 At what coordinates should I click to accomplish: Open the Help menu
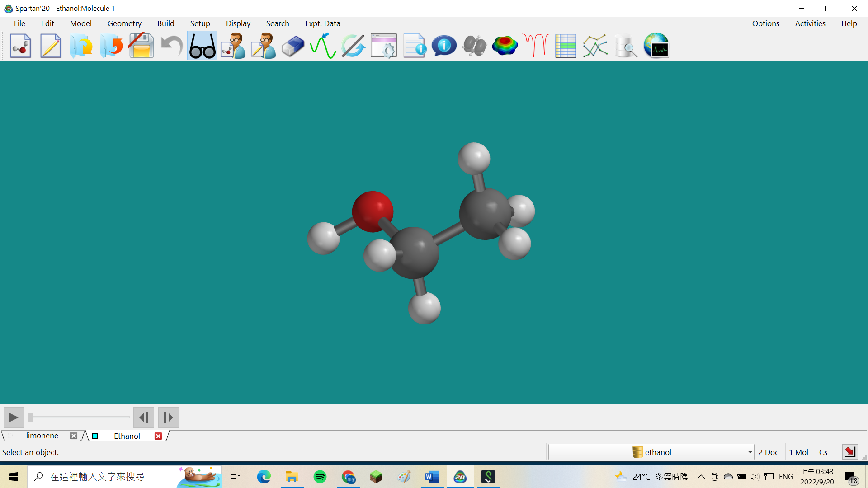click(849, 23)
